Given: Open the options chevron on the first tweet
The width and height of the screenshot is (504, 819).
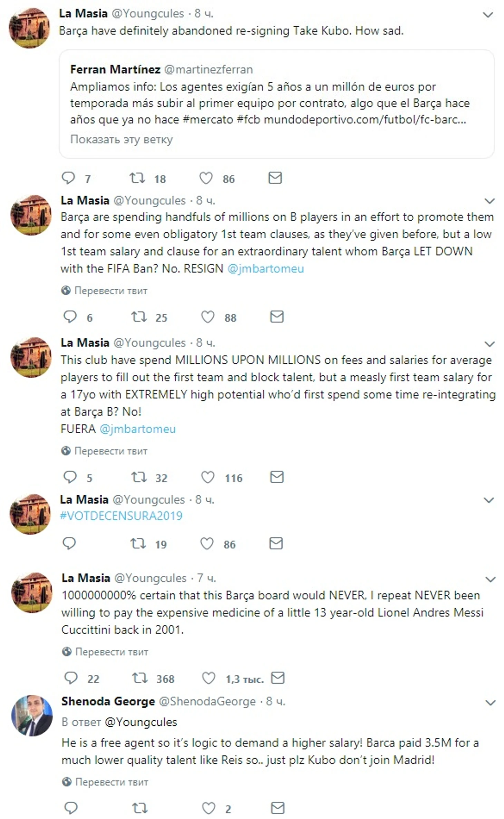Looking at the screenshot, I should (487, 15).
